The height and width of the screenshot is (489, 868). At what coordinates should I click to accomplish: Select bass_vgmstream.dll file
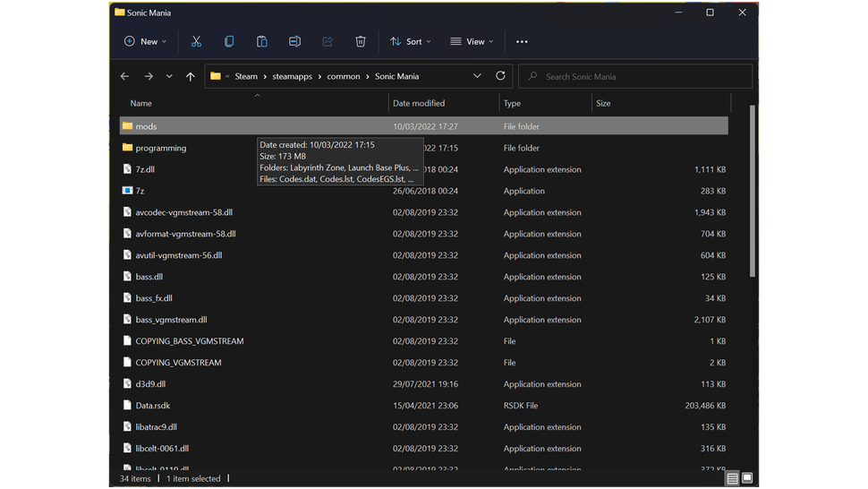[171, 320]
